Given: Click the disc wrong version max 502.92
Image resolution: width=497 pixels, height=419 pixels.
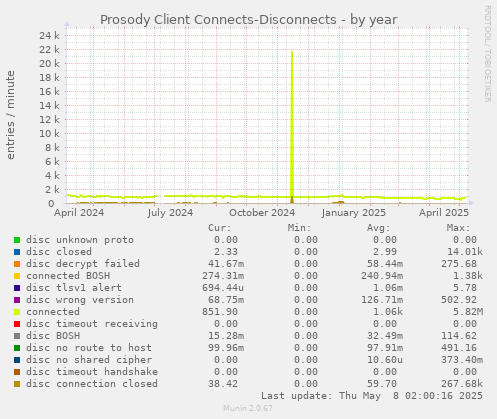Looking at the screenshot, I should coord(459,300).
